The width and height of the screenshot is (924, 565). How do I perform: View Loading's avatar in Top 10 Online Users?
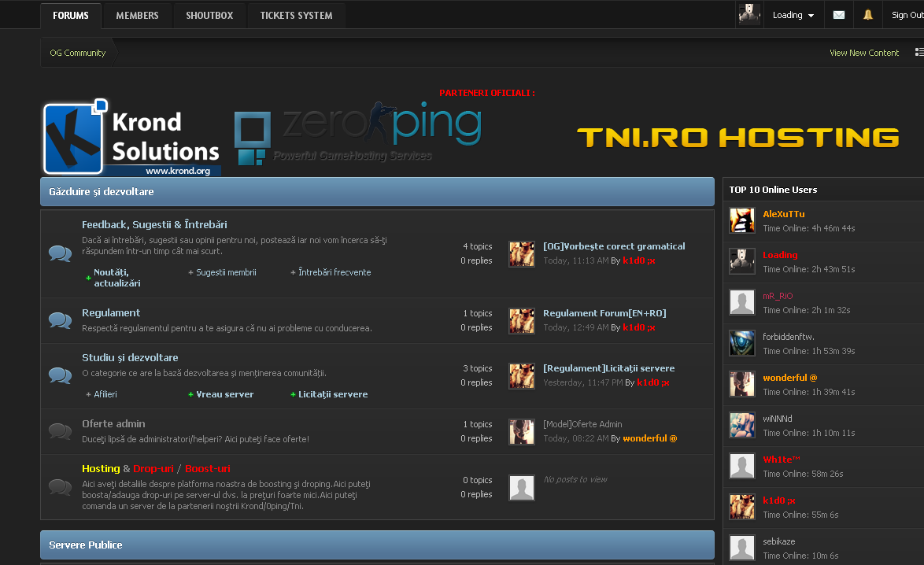pyautogui.click(x=742, y=261)
